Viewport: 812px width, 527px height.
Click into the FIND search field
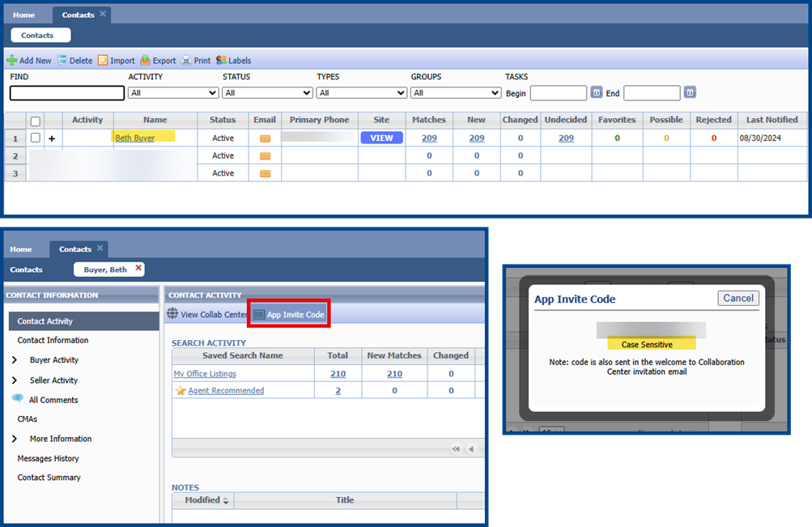tap(66, 93)
